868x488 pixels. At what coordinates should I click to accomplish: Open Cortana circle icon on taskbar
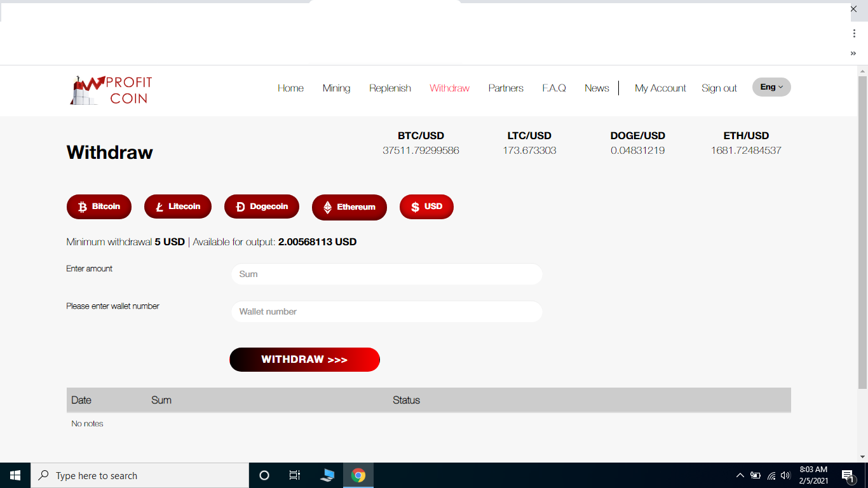click(264, 475)
